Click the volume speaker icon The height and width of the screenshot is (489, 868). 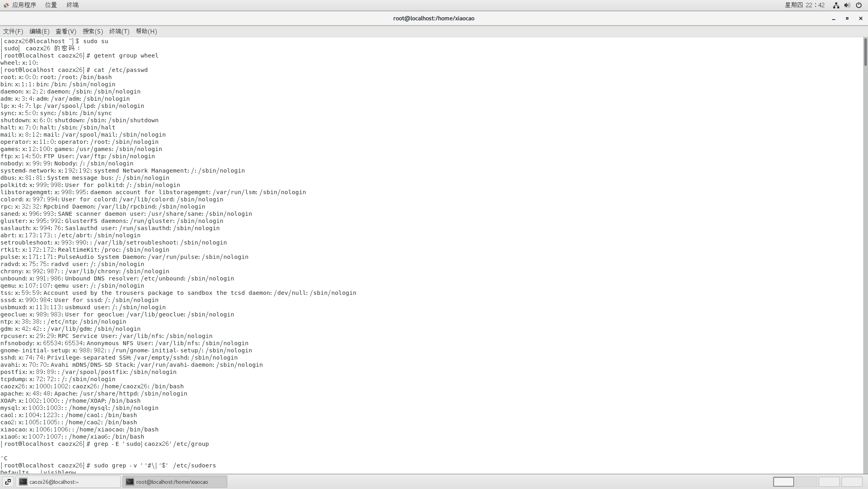point(847,5)
